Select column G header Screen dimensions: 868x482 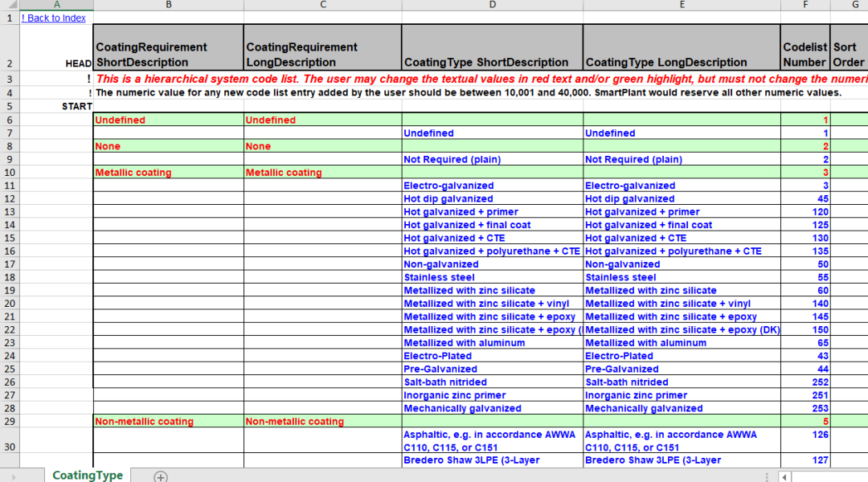point(850,5)
